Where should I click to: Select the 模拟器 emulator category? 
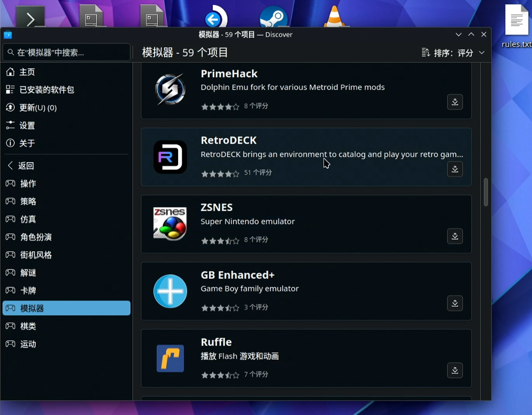tap(66, 308)
